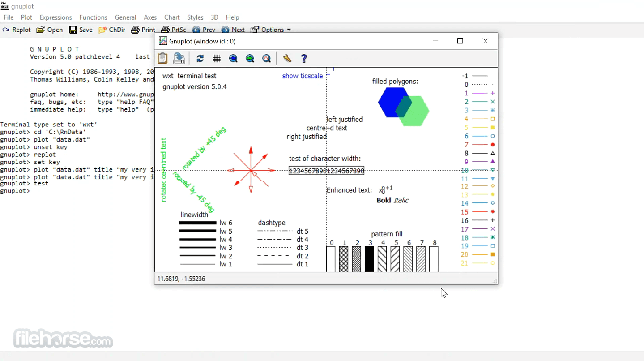Open the Plot menu
The height and width of the screenshot is (361, 644).
click(26, 17)
